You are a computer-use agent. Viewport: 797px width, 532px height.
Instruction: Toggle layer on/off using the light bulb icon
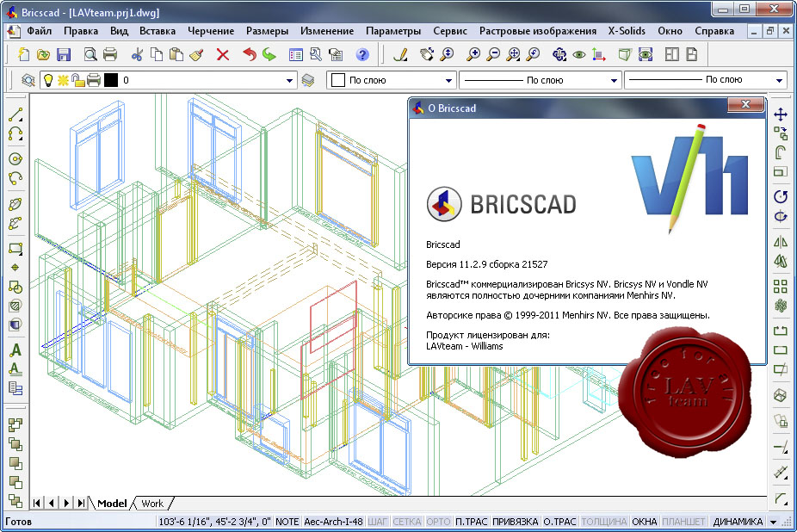(x=48, y=80)
